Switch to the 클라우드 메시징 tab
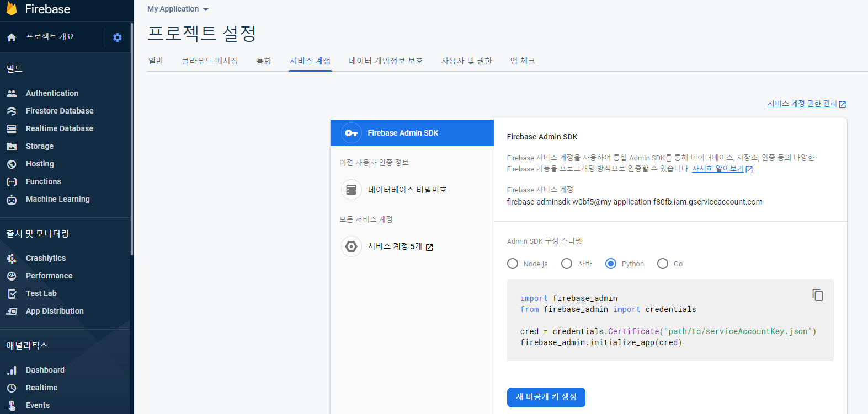868x414 pixels. click(x=210, y=61)
